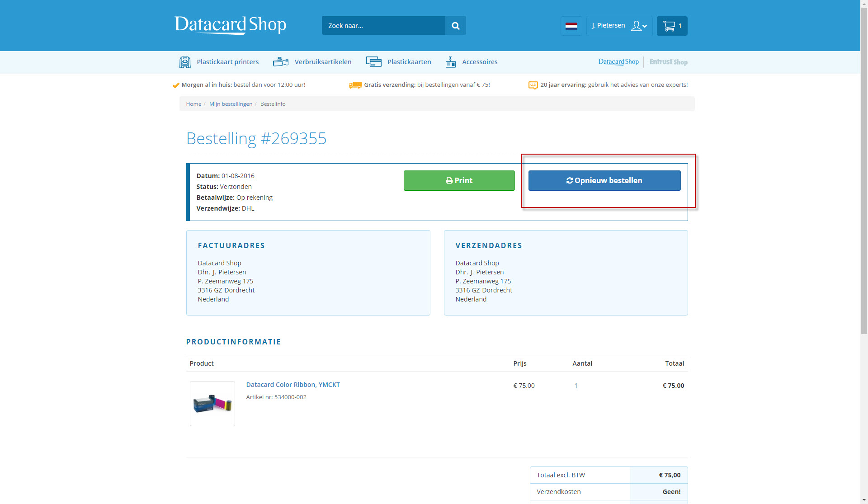Click Totaal excl. BTW label
Screen dimensions: 868x504
tap(561, 475)
